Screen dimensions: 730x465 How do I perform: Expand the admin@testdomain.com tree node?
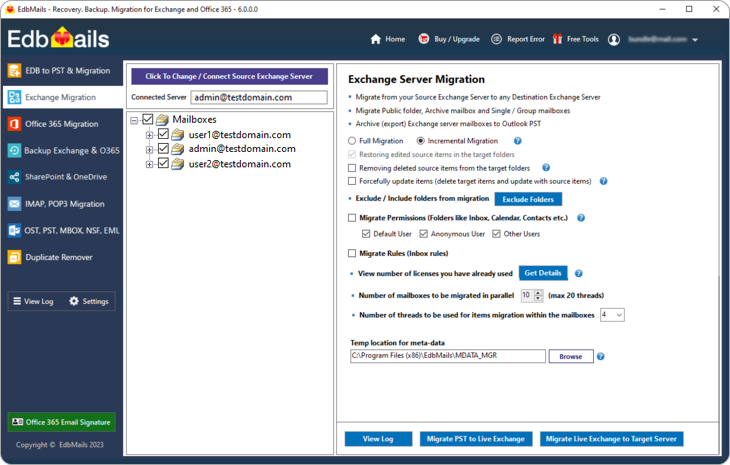click(149, 150)
